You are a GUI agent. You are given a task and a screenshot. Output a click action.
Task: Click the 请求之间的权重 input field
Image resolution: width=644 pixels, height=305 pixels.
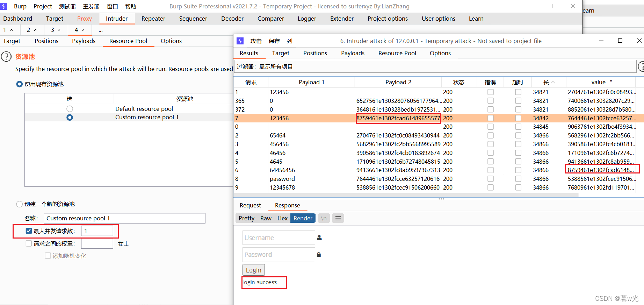point(97,243)
